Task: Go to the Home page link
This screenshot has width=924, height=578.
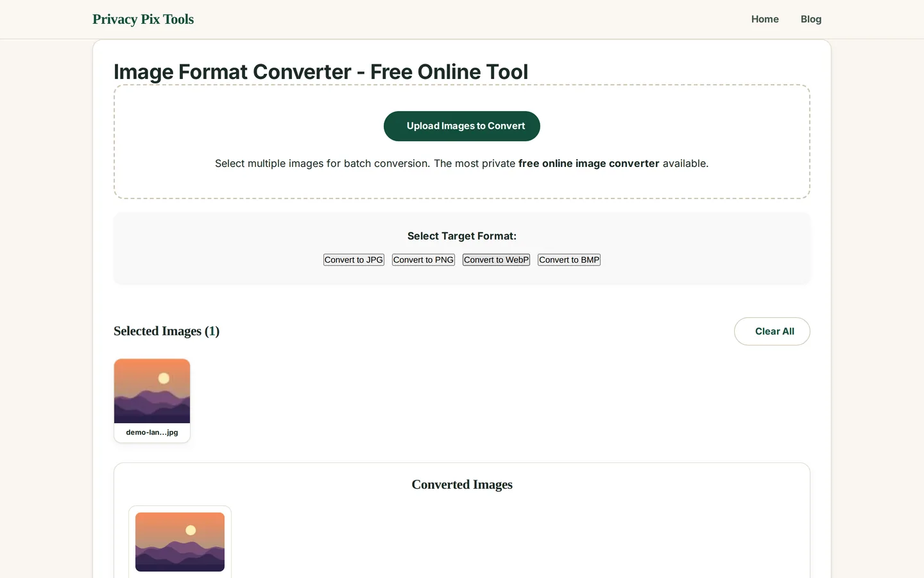Action: [x=765, y=19]
